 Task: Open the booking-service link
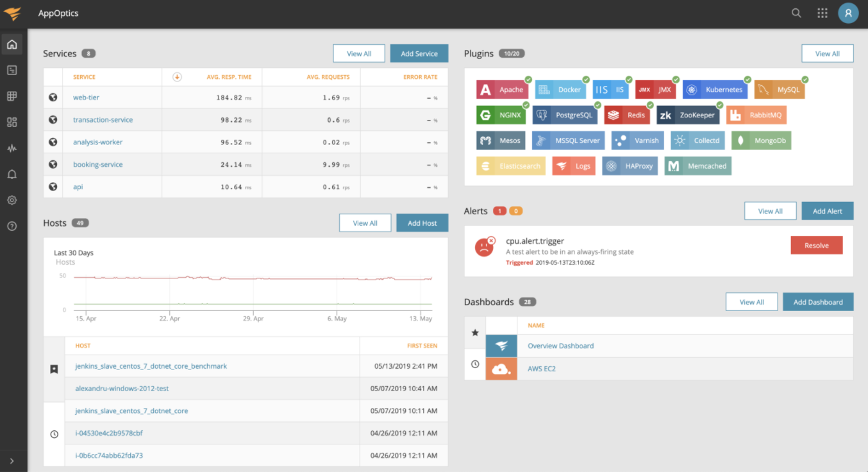pyautogui.click(x=97, y=164)
